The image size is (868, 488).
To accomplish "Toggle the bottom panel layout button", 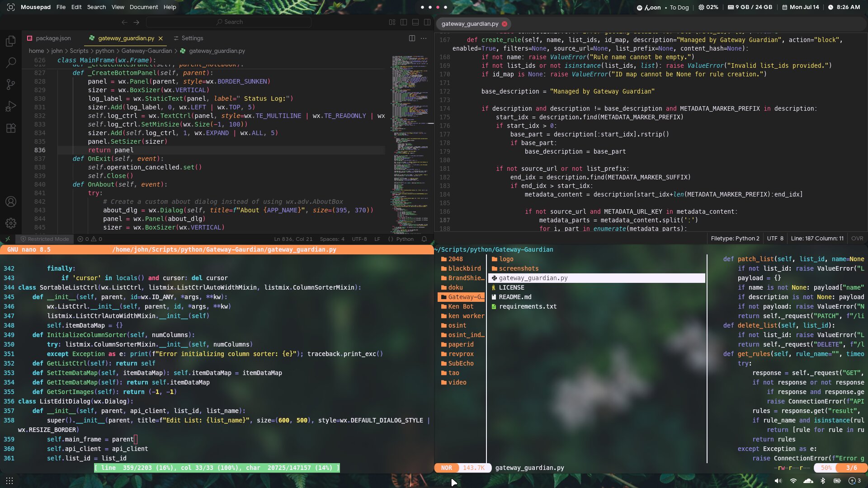I will point(415,22).
